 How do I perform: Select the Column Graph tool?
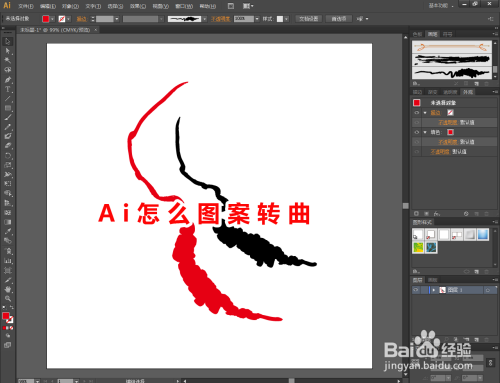point(8,261)
